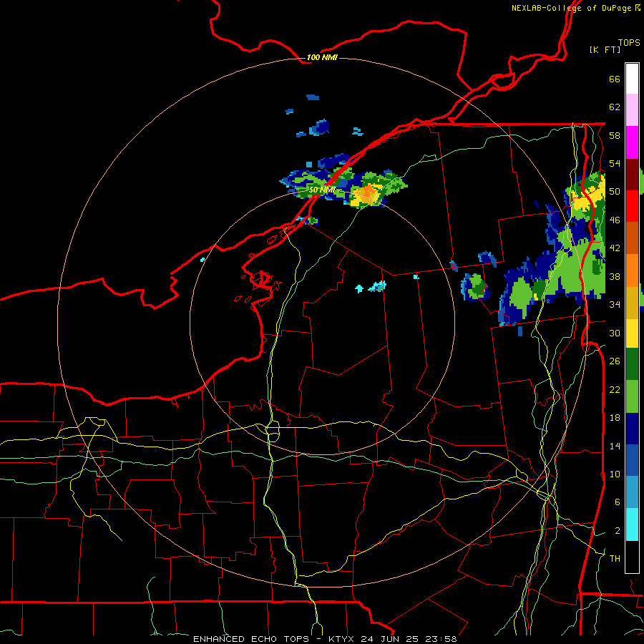Click the black TH threshold swatch

pyautogui.click(x=632, y=557)
